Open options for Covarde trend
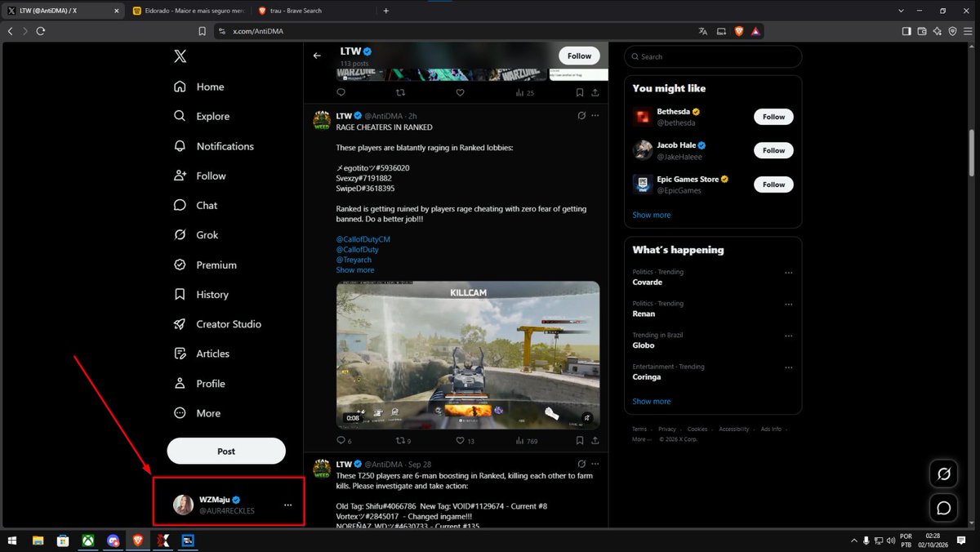 [788, 273]
